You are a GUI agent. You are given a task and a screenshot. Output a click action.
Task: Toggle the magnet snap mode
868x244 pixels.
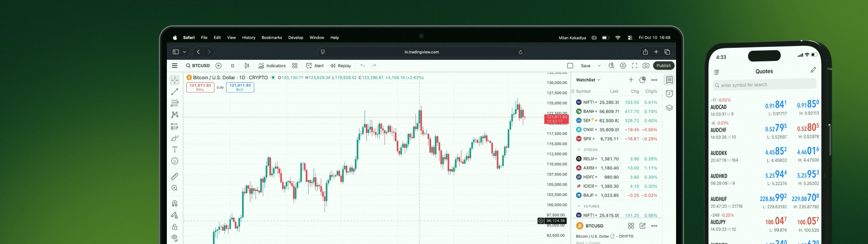[x=175, y=203]
